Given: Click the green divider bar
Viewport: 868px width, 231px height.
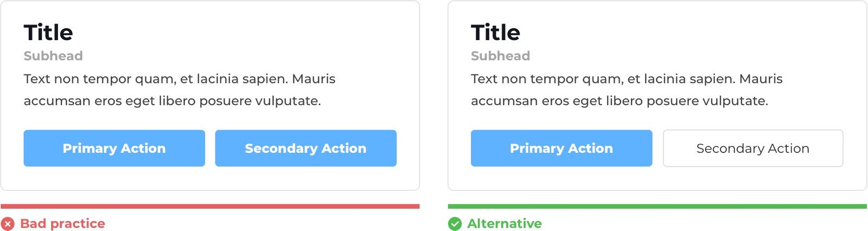Looking at the screenshot, I should [658, 206].
